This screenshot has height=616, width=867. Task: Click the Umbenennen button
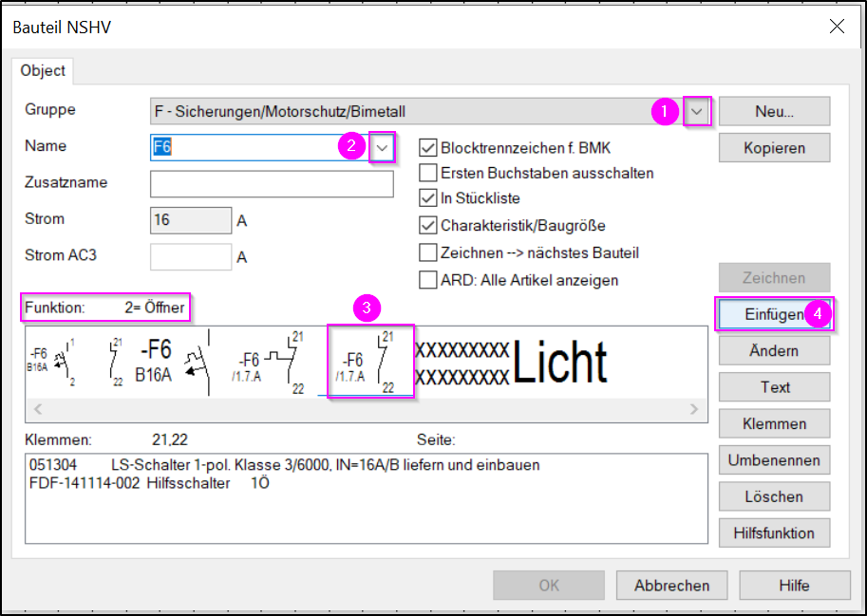coord(774,460)
